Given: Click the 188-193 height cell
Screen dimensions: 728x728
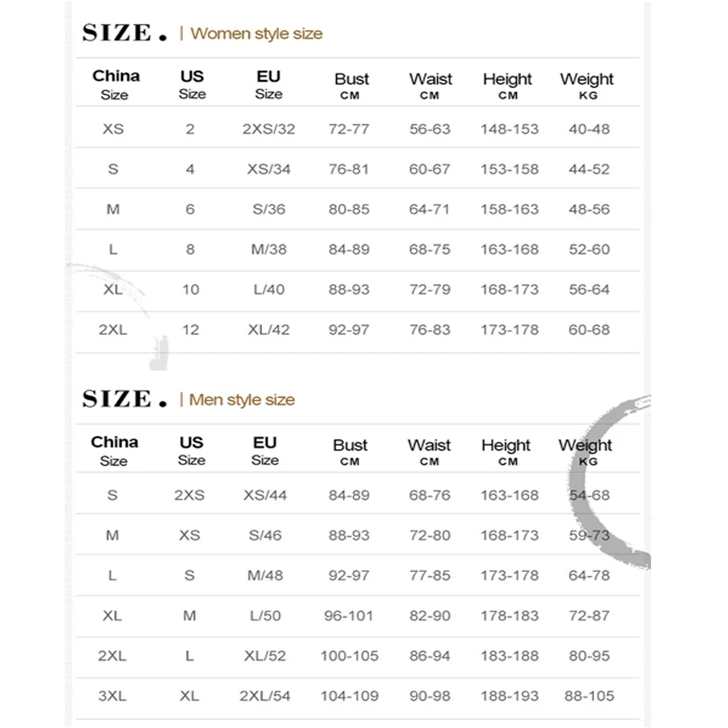Looking at the screenshot, I should tap(509, 696).
